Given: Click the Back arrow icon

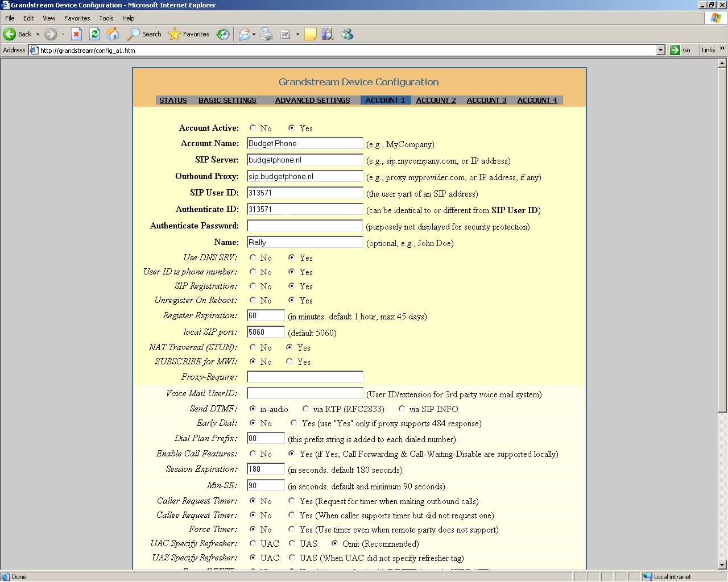Looking at the screenshot, I should tap(10, 34).
